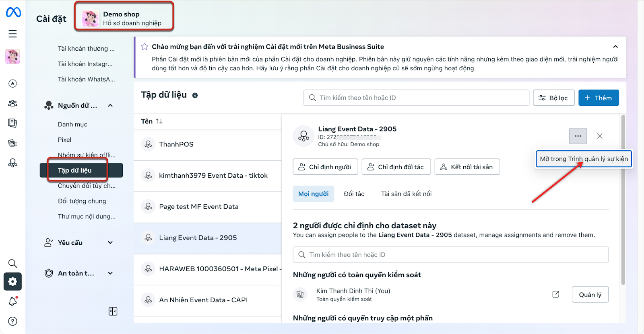644x334 pixels.
Task: Open Tài khoản WhatsApp menu item
Action: (x=87, y=79)
